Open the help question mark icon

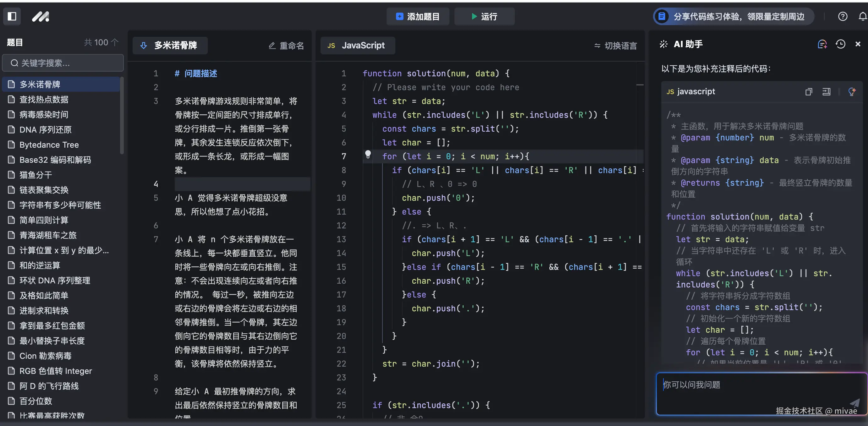[843, 16]
